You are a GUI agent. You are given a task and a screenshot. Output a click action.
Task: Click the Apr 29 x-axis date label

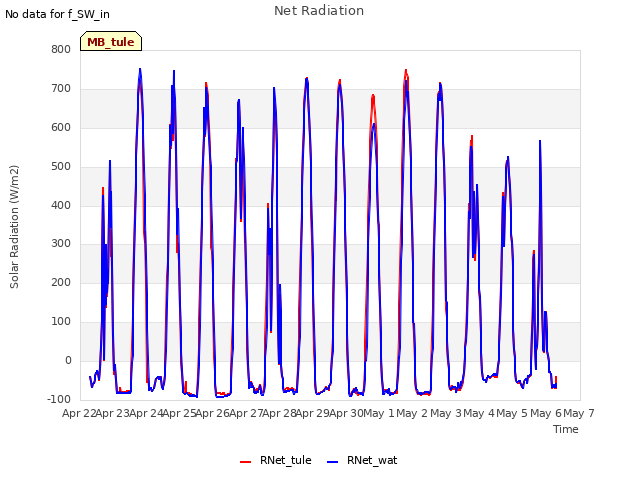click(x=313, y=413)
